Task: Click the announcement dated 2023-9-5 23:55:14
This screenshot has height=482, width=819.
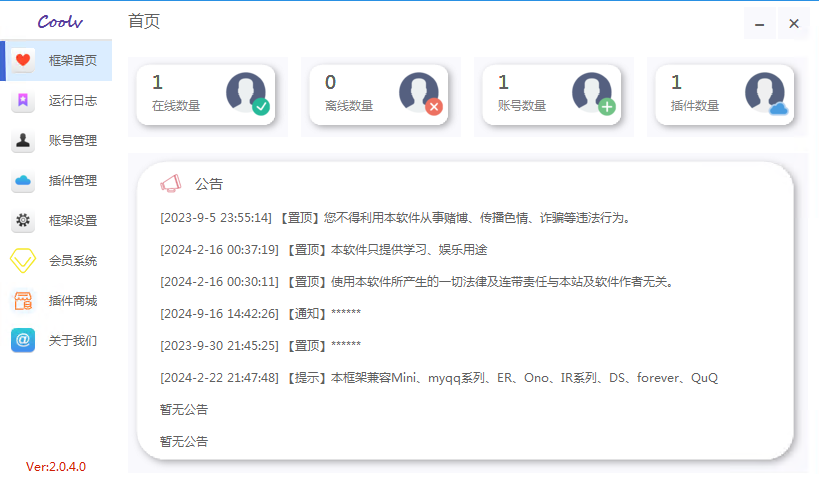Action: [396, 218]
